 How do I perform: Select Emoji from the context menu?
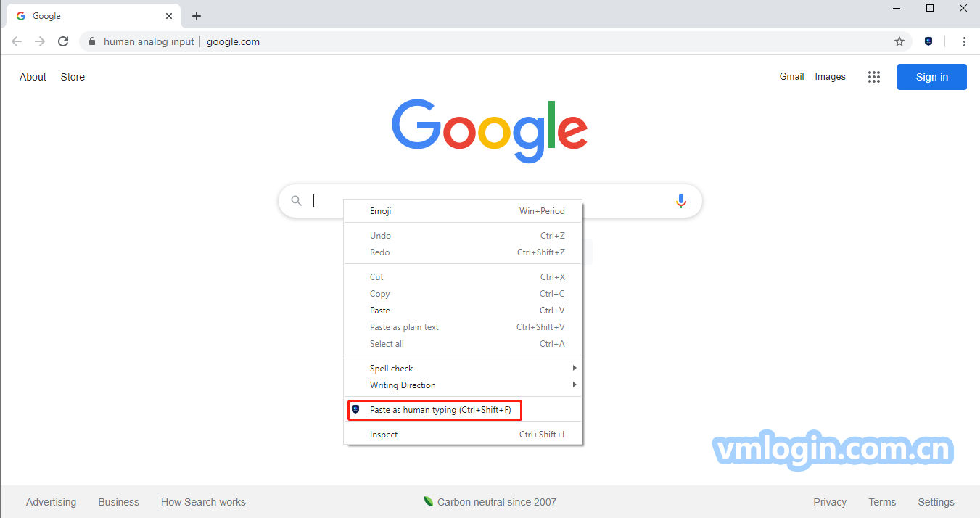381,211
